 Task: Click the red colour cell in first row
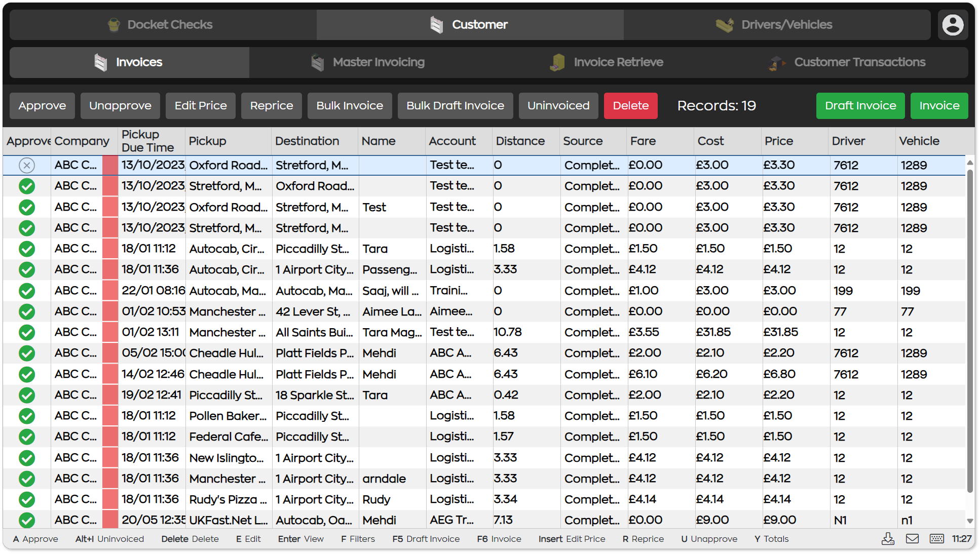click(x=110, y=165)
